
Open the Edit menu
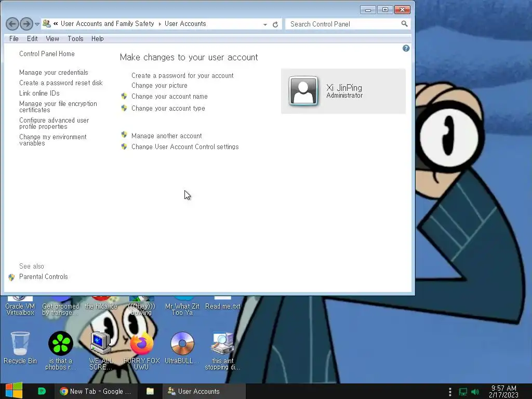point(32,38)
